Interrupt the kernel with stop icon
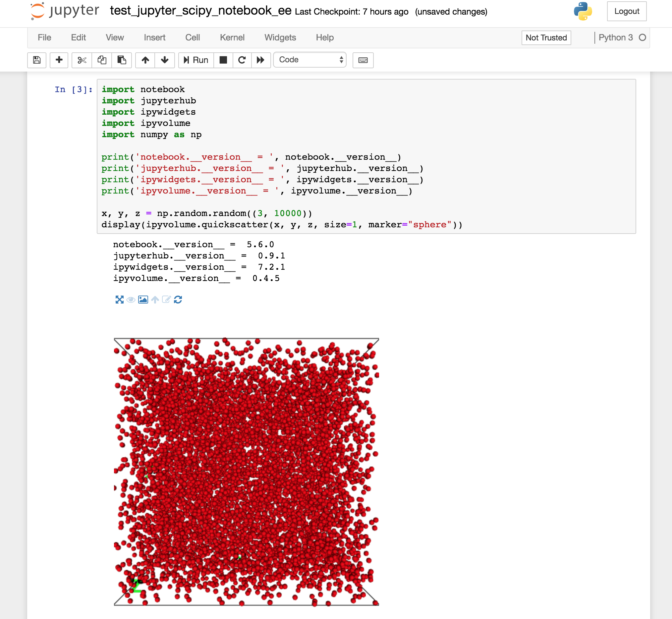This screenshot has width=672, height=619. [223, 60]
